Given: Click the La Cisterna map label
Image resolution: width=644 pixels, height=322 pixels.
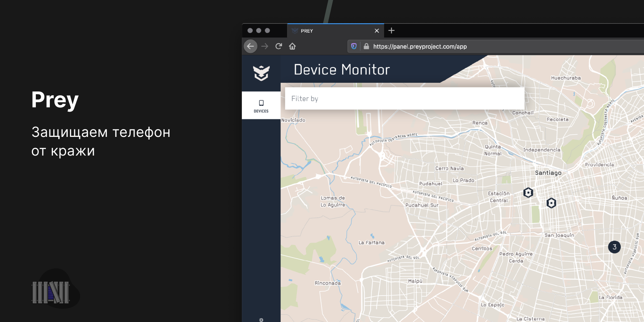Looking at the screenshot, I should pos(530,319).
